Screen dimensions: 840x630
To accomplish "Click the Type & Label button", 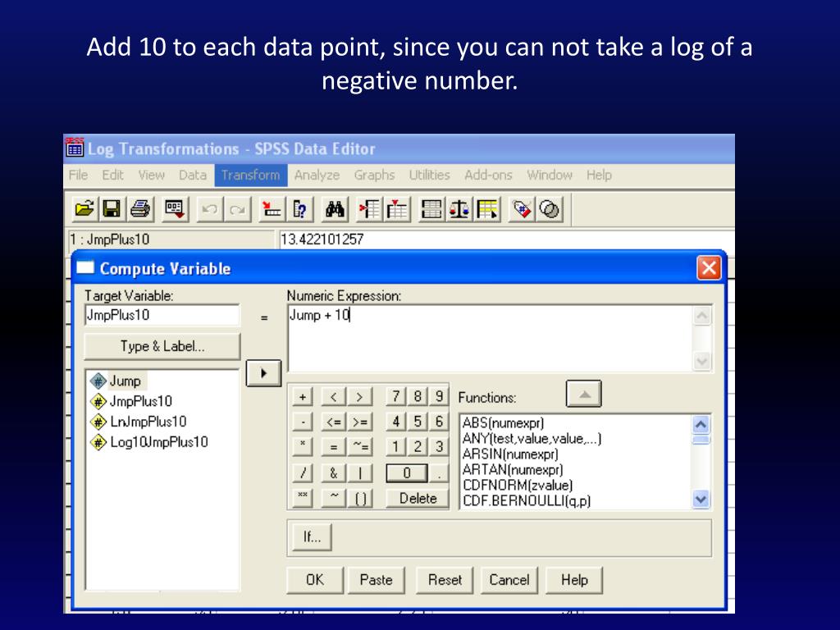I will point(162,347).
